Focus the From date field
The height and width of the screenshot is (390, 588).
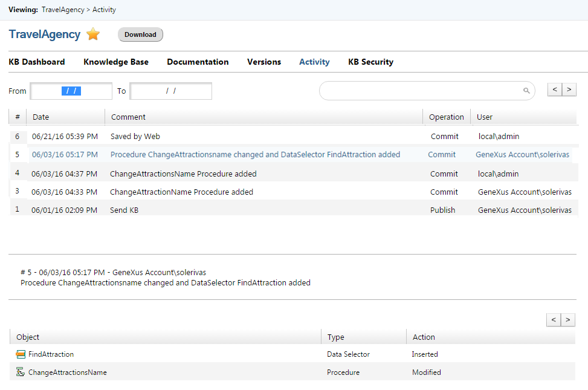pos(71,91)
